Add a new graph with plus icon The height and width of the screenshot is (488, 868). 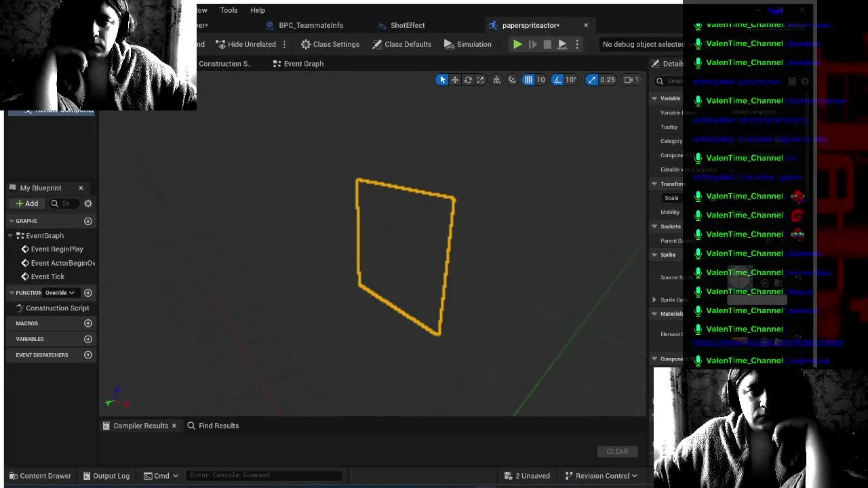88,221
